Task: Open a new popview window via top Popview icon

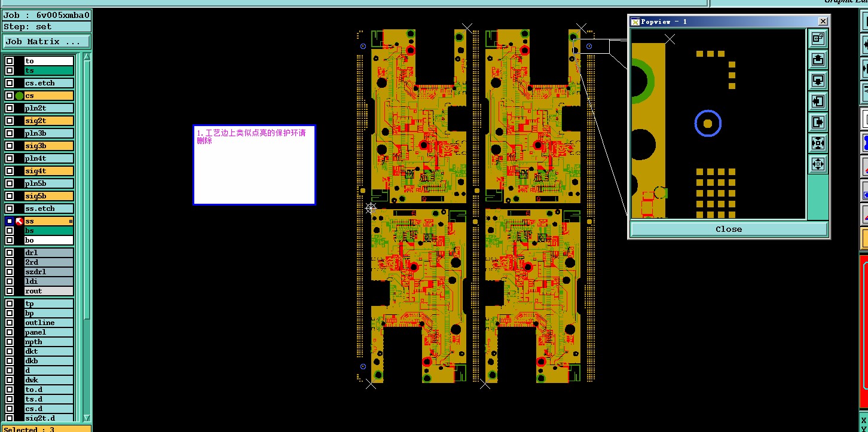Action: point(818,38)
